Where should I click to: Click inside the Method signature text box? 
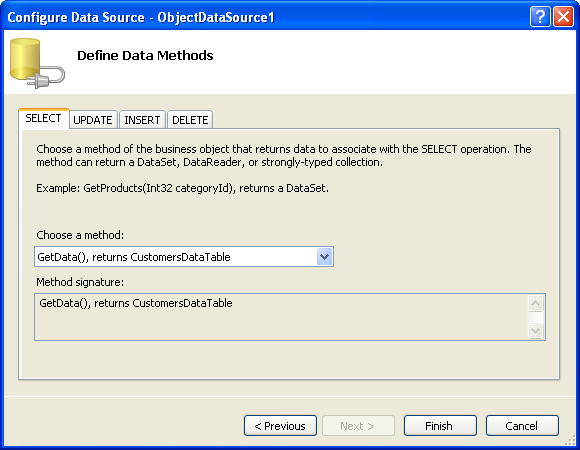[281, 317]
